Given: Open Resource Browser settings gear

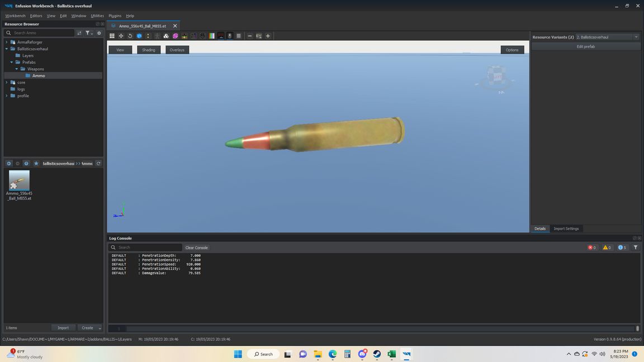Looking at the screenshot, I should (99, 33).
